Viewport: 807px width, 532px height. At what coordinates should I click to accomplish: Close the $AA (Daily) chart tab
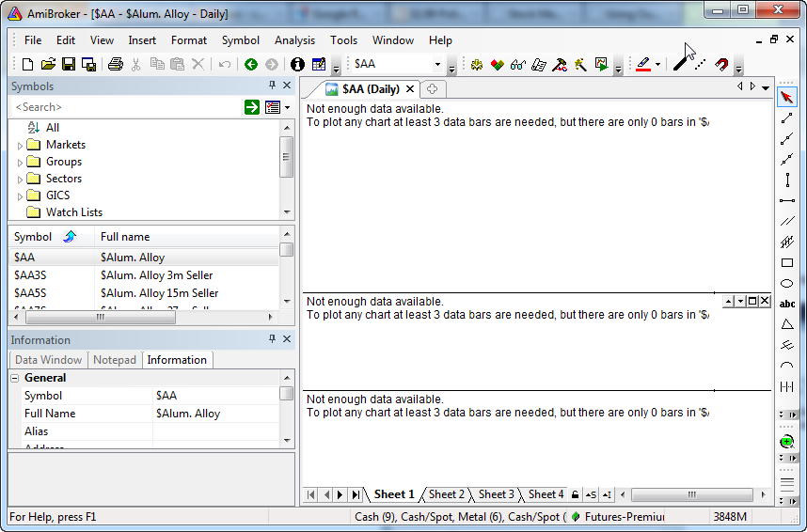(410, 89)
